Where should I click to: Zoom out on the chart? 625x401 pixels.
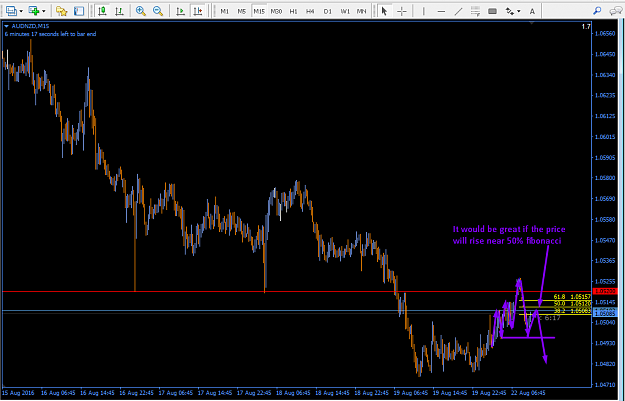158,11
